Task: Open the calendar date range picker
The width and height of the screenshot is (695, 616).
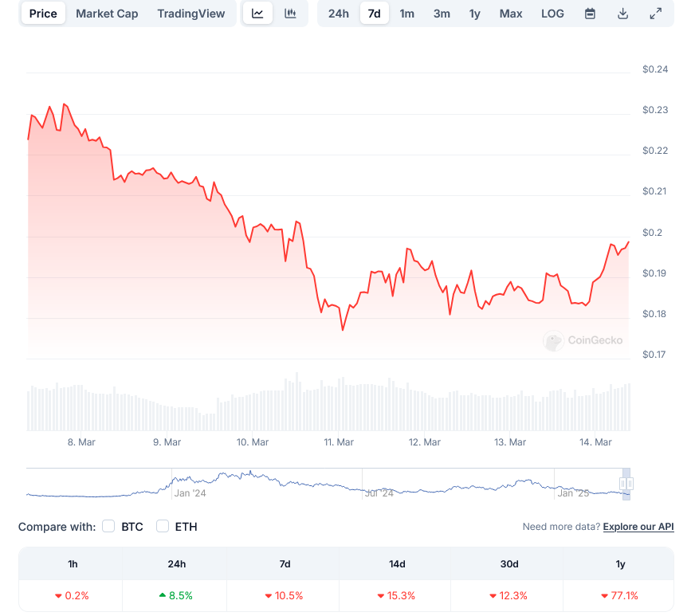Action: click(x=590, y=14)
